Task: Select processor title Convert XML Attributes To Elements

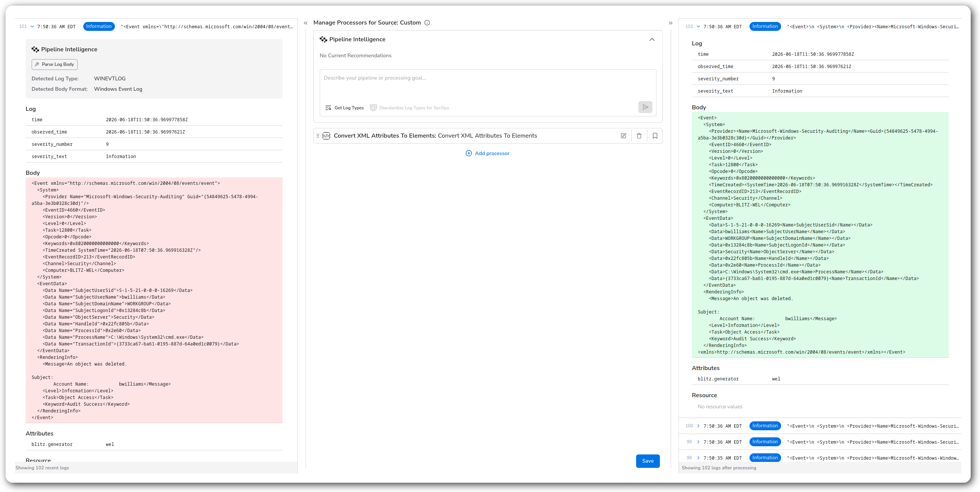Action: 435,136
